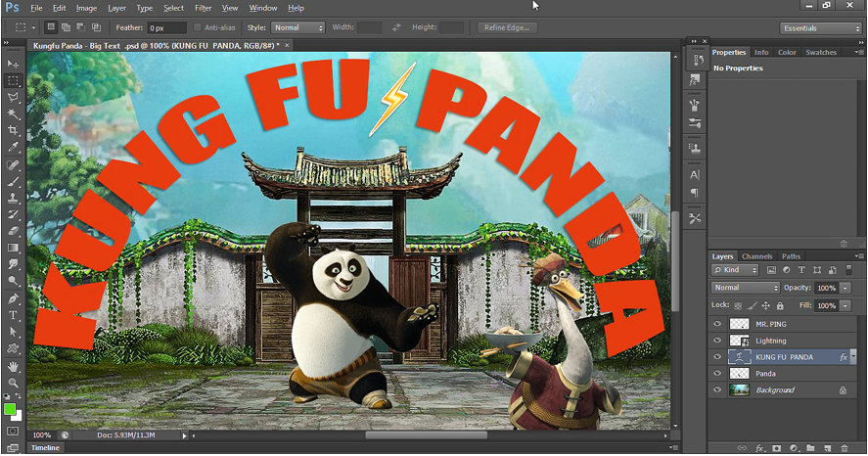Select the Zoom tool in toolbar
The width and height of the screenshot is (868, 456).
click(13, 383)
